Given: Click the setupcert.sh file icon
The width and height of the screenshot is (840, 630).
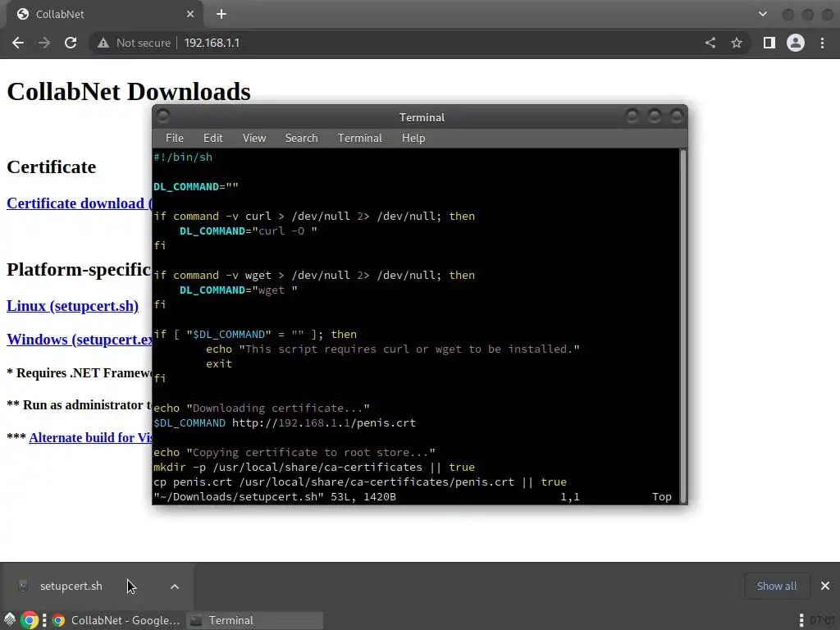Looking at the screenshot, I should tap(22, 586).
